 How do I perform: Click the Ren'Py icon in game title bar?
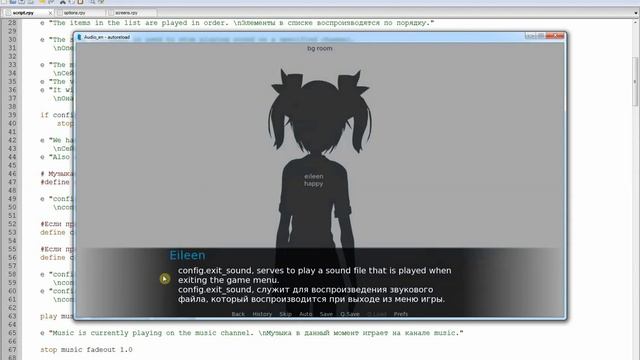point(80,37)
